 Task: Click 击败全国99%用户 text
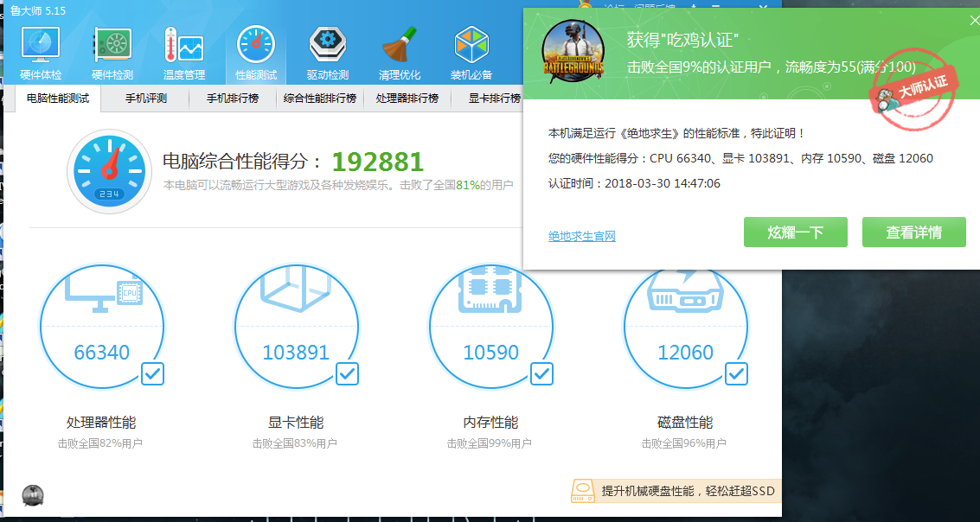(490, 443)
